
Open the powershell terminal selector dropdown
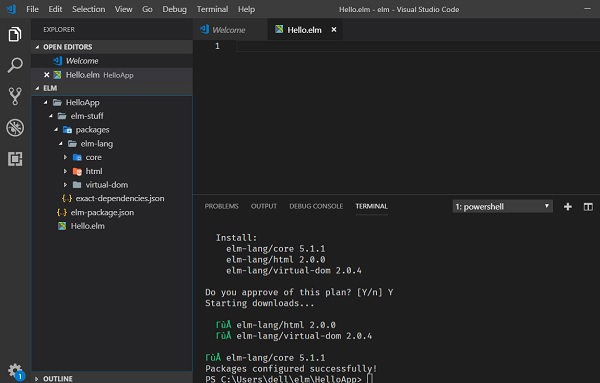(502, 207)
